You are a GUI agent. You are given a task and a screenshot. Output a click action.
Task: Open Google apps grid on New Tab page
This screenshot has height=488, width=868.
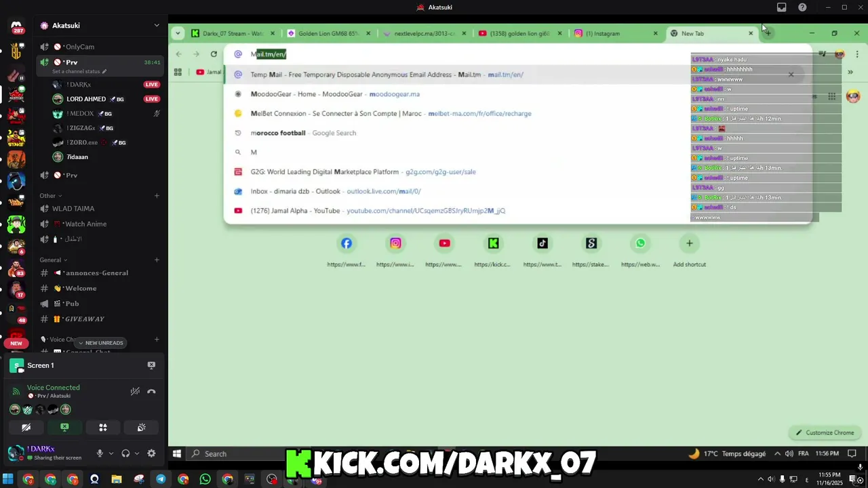(831, 96)
